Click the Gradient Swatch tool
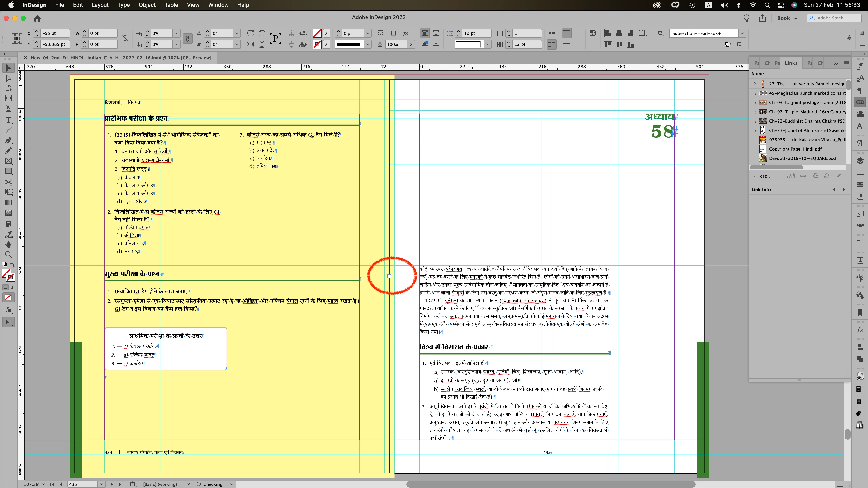Image resolution: width=868 pixels, height=488 pixels. tap(9, 203)
